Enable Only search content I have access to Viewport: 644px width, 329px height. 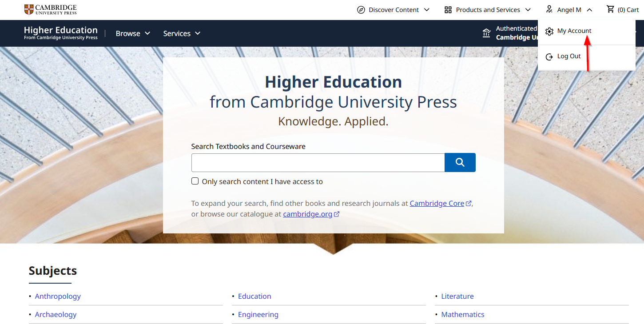click(x=195, y=181)
